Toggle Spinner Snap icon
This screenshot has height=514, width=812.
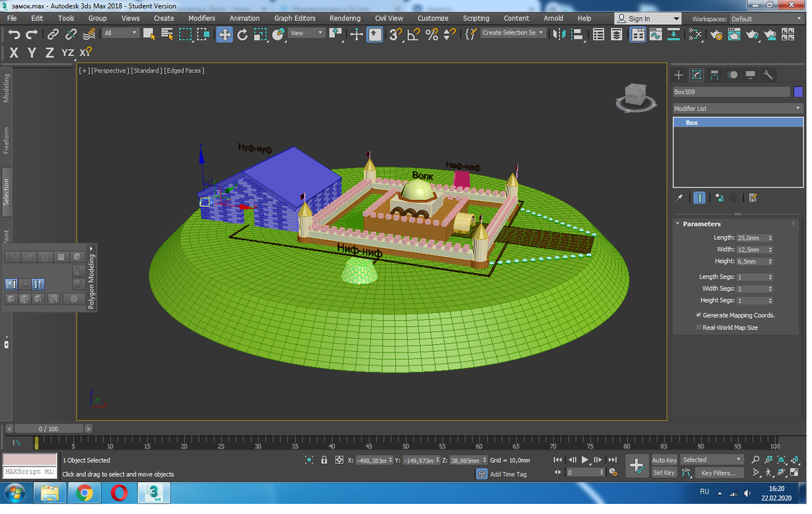tap(449, 34)
